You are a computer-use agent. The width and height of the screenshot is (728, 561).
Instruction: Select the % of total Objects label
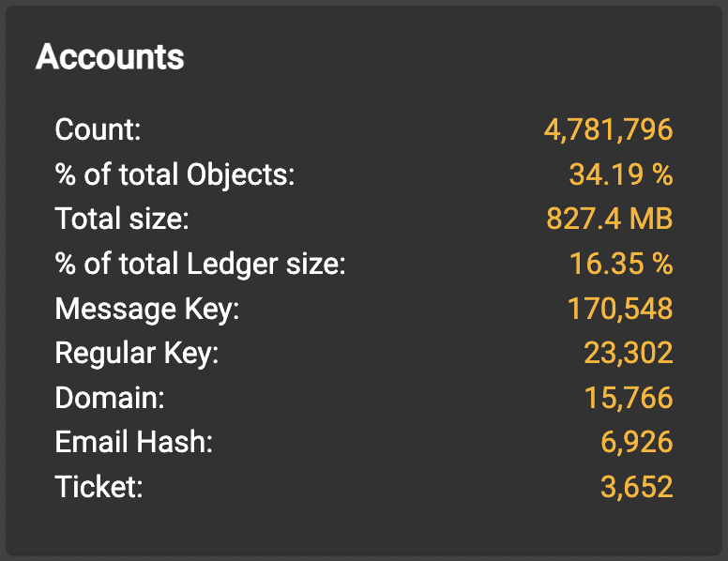coord(174,174)
